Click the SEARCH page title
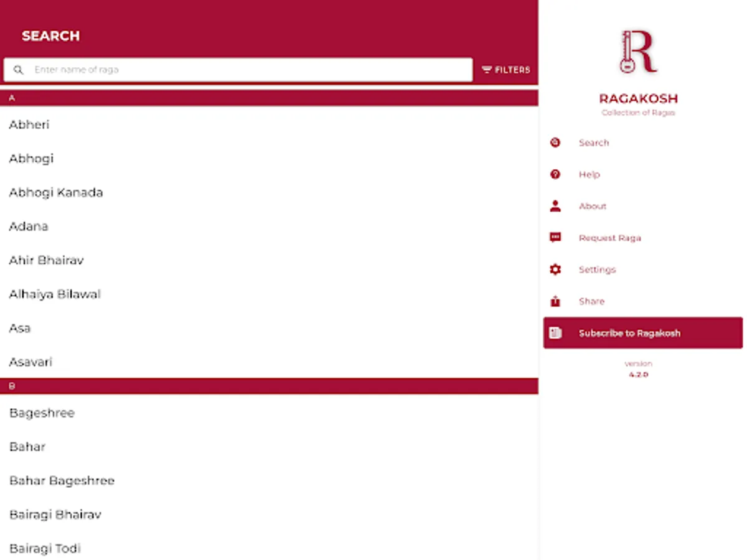747x560 pixels. 50,36
